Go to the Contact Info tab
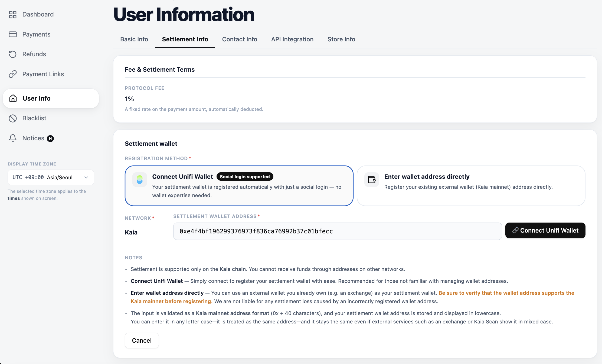602x364 pixels. point(240,39)
